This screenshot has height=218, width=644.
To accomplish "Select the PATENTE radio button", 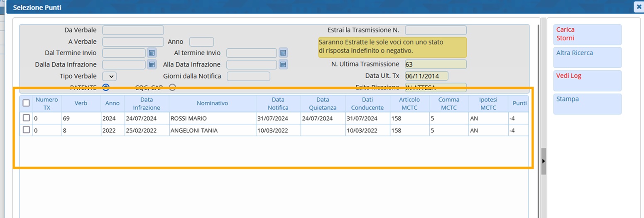I will [x=105, y=87].
